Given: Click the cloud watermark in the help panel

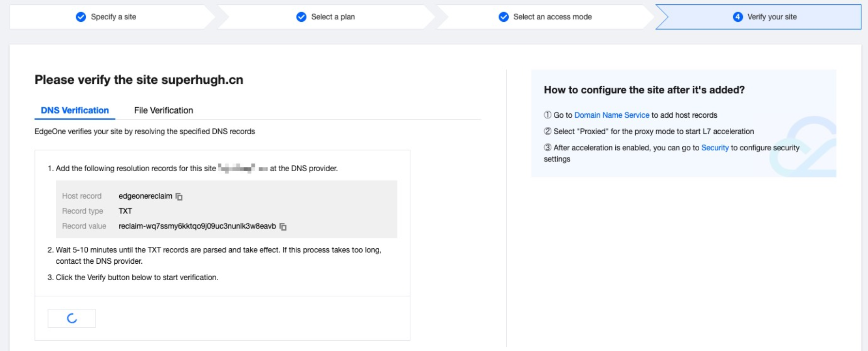Looking at the screenshot, I should click(x=805, y=145).
